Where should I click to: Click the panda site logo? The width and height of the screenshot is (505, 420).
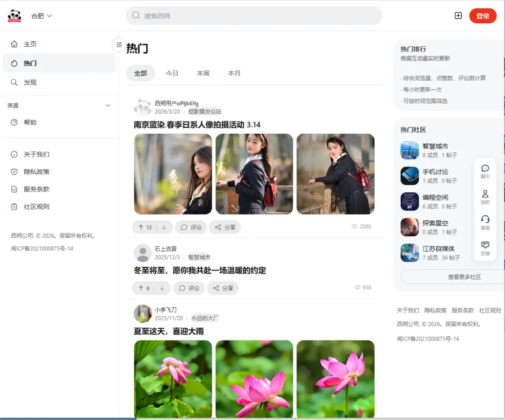point(14,15)
